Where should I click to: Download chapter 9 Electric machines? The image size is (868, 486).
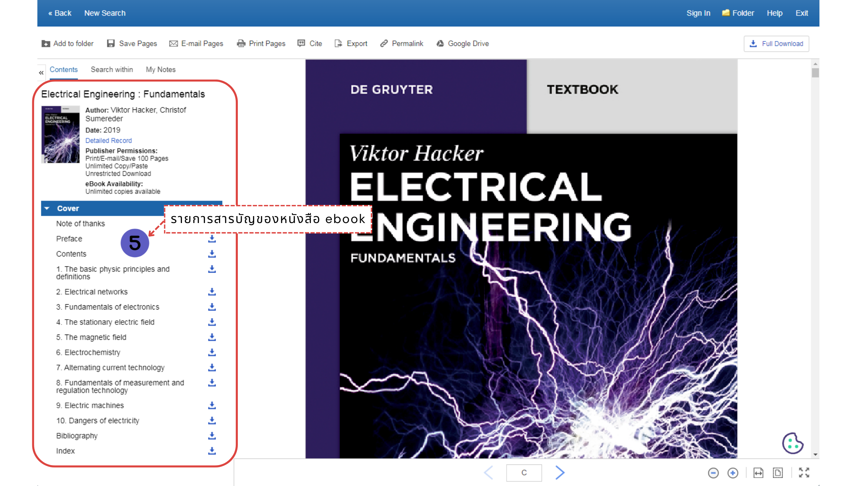pyautogui.click(x=212, y=405)
